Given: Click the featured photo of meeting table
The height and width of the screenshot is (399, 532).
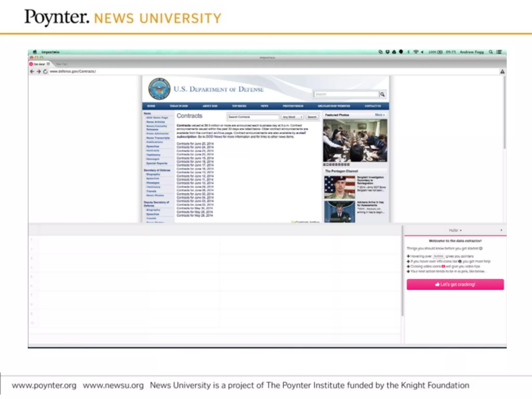Looking at the screenshot, I should (x=355, y=141).
